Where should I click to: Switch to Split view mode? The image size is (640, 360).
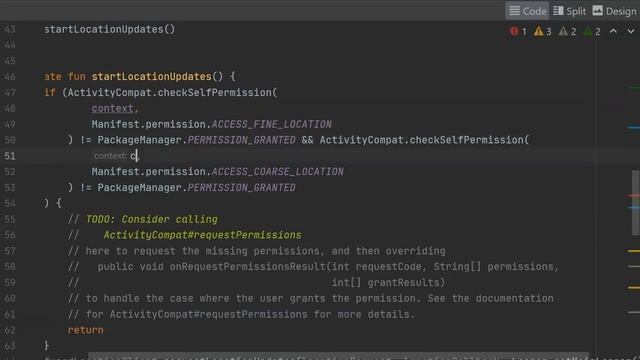[569, 11]
